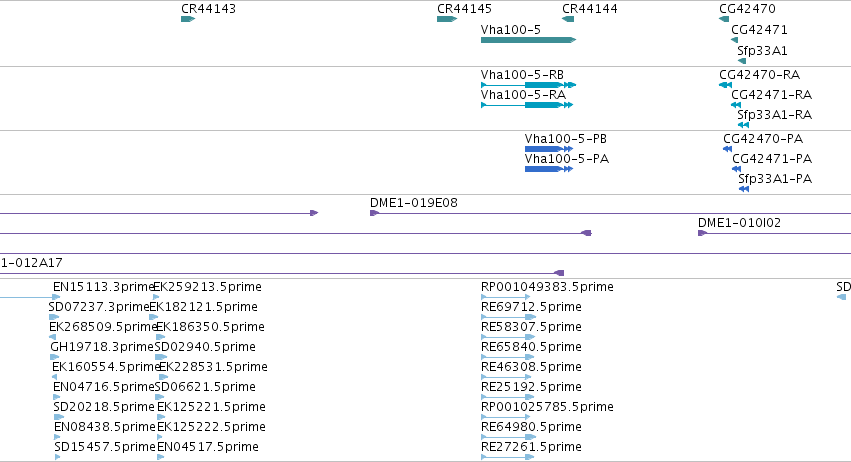Click the DME1-010I02 start marker

702,233
